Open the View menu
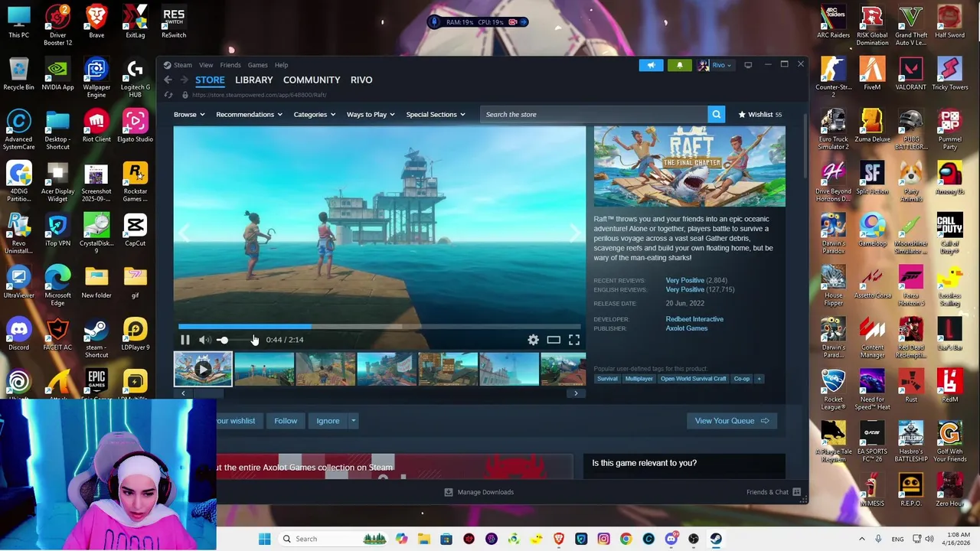This screenshot has height=551, width=980. 206,65
